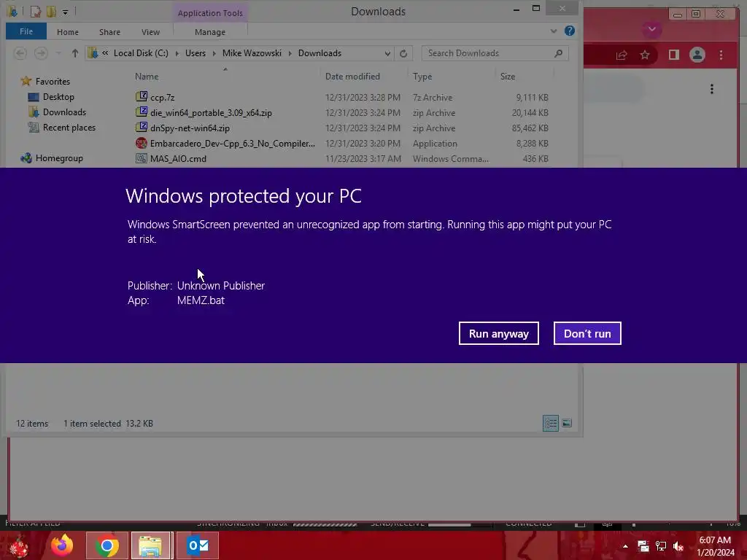Open page three-dot options in Chrome

[x=712, y=89]
